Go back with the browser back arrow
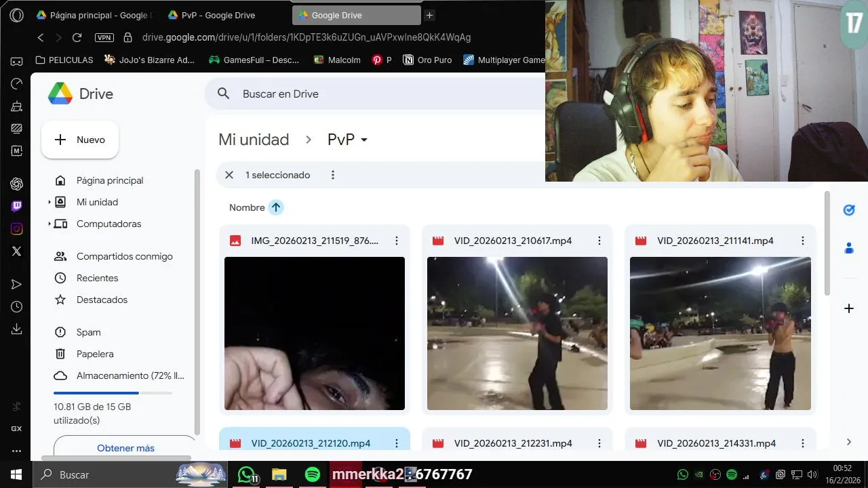Screen dimensions: 868x488 [x=41, y=37]
